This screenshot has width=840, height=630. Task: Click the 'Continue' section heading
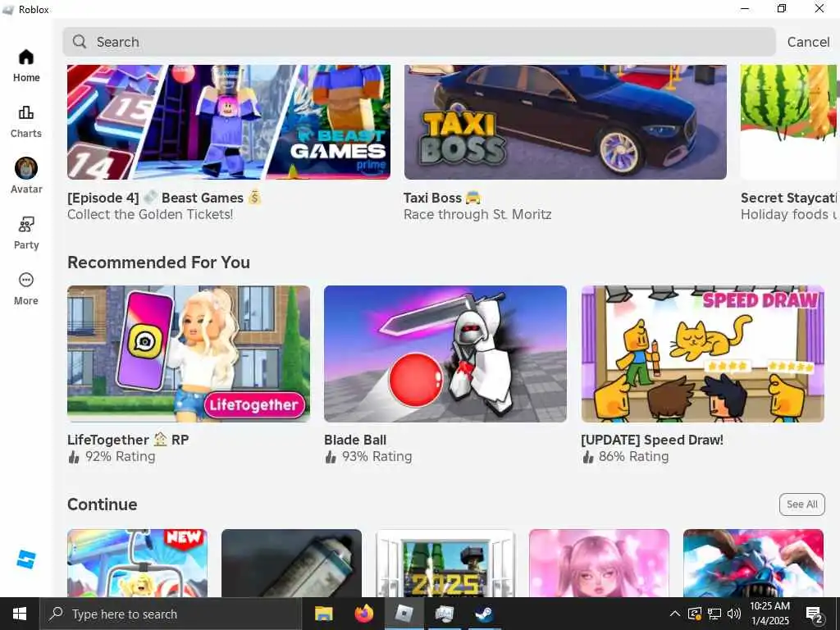103,504
